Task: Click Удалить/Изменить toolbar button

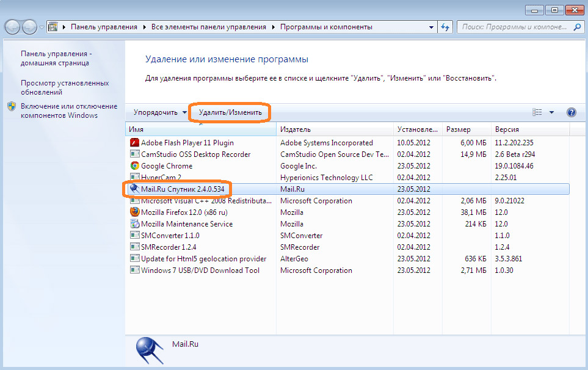Action: tap(230, 112)
